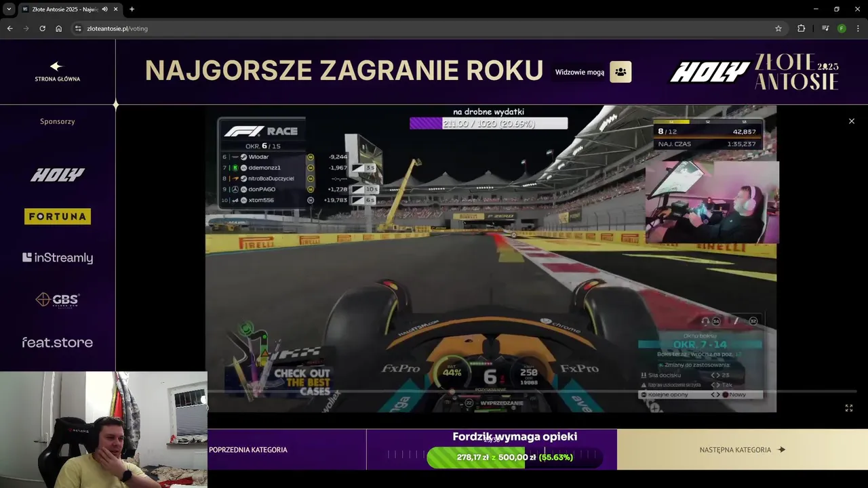
Task: Close the Złote Antosie 2025 tab
Action: [x=115, y=9]
